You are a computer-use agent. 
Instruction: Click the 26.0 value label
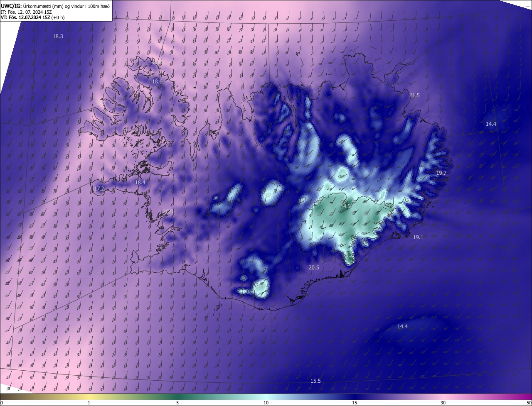168,212
